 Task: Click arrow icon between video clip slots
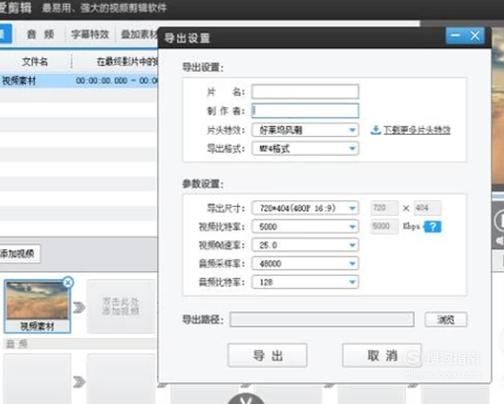[x=79, y=307]
